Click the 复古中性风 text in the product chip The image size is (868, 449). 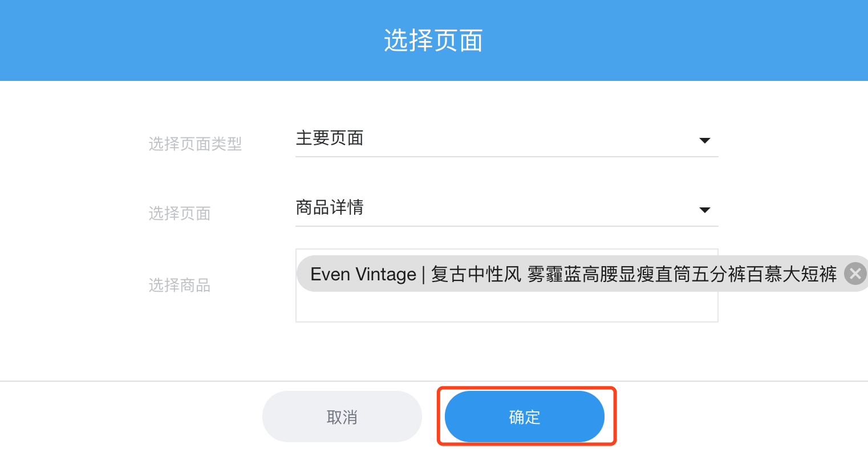(x=476, y=274)
